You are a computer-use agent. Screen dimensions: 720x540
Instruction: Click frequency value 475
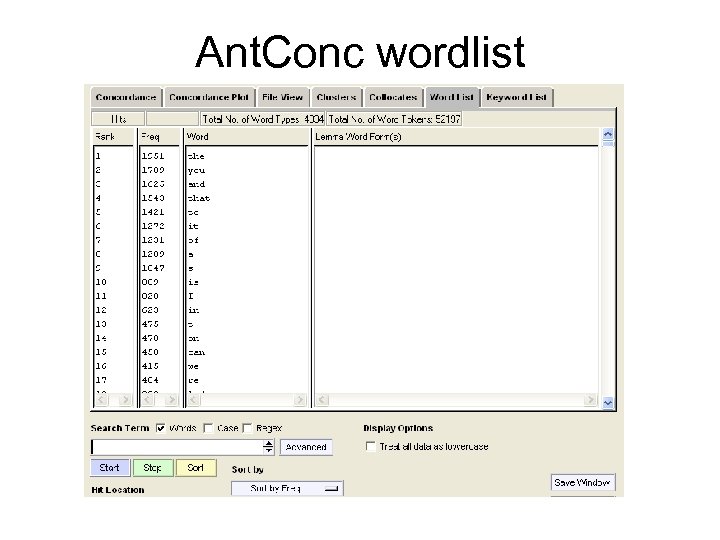coord(150,324)
